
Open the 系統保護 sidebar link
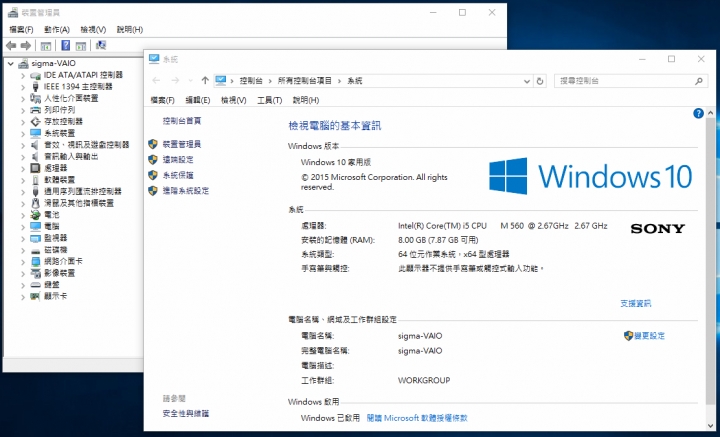coord(178,175)
